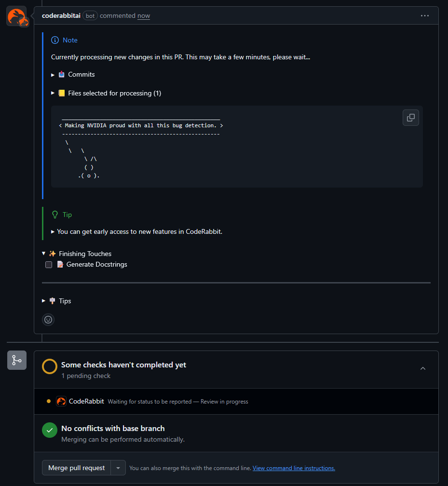Open the coderabbitai author profile link
The width and height of the screenshot is (448, 486).
pos(62,15)
